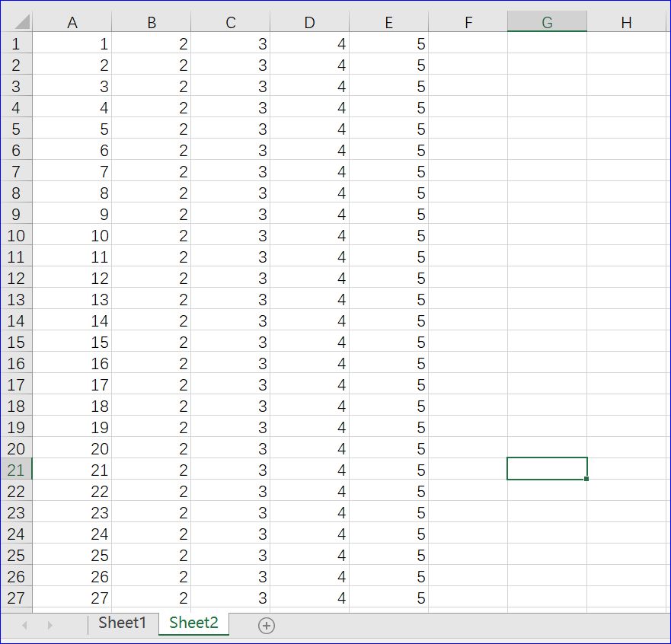
Task: Select the Sheet2 tab
Action: (194, 623)
